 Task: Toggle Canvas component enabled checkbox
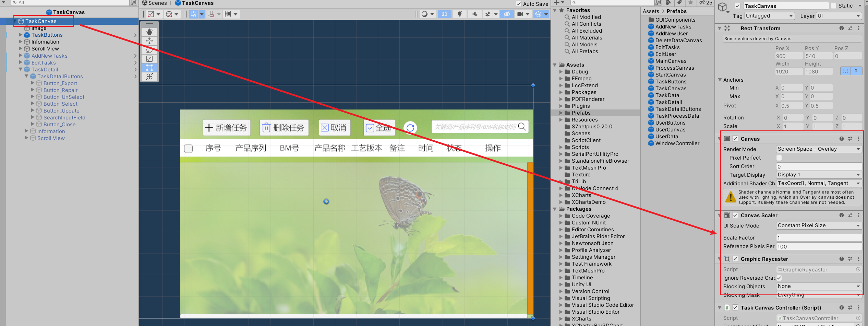(x=735, y=139)
